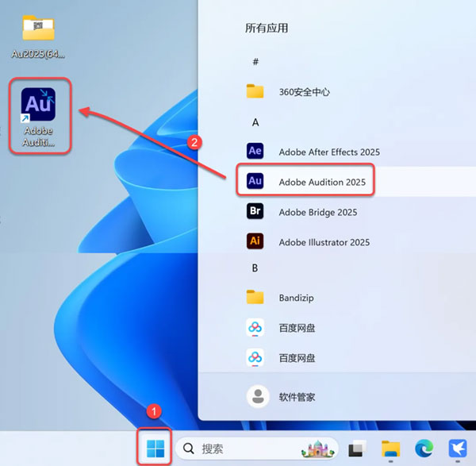Open the A letter index header
This screenshot has height=466, width=476.
point(255,122)
